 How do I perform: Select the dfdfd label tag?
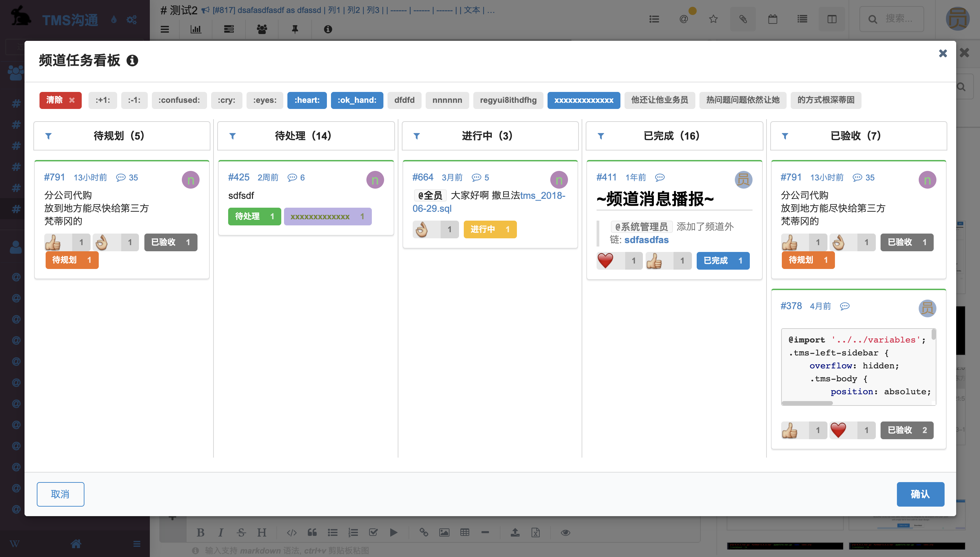point(404,100)
